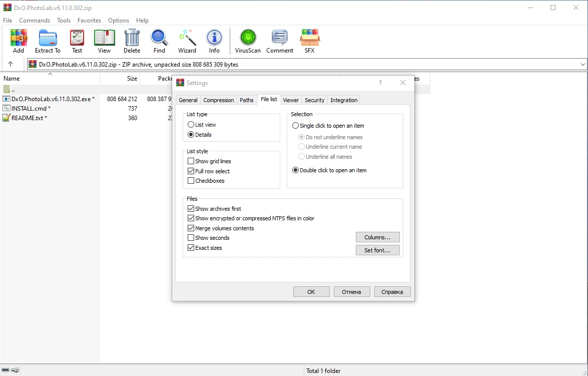The width and height of the screenshot is (588, 376).
Task: Click the disk drive icon in status bar
Action: (x=6, y=370)
